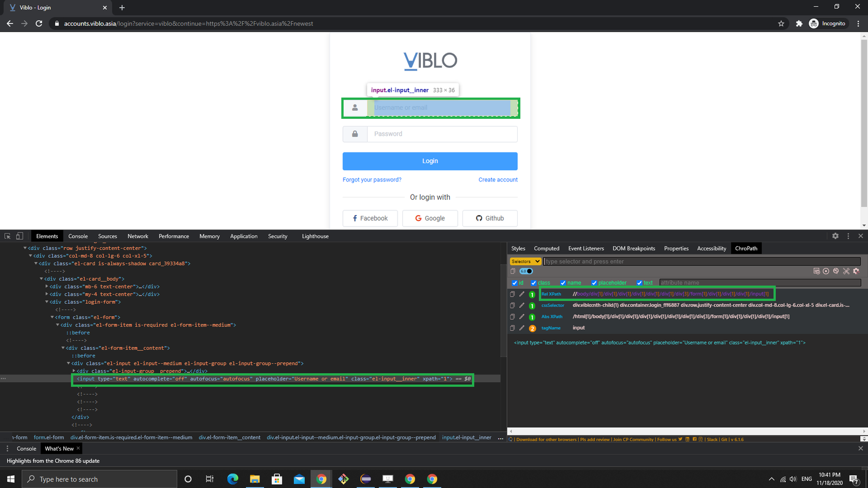Open DevTools settings gear
Screen dimensions: 868x488
coord(835,236)
